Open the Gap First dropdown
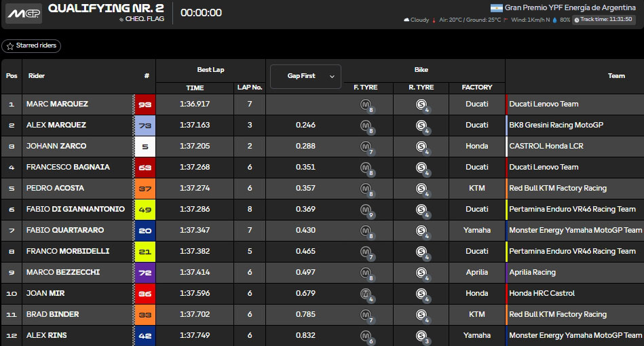 pyautogui.click(x=305, y=76)
